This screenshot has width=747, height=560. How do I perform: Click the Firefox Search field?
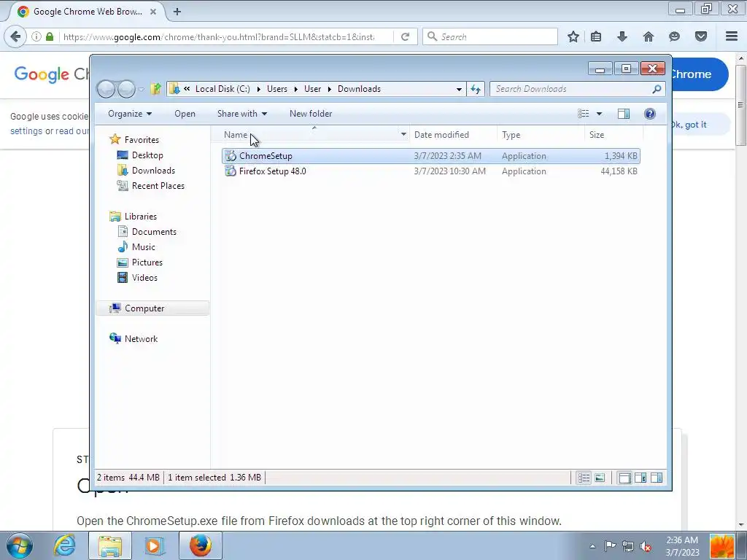point(490,36)
